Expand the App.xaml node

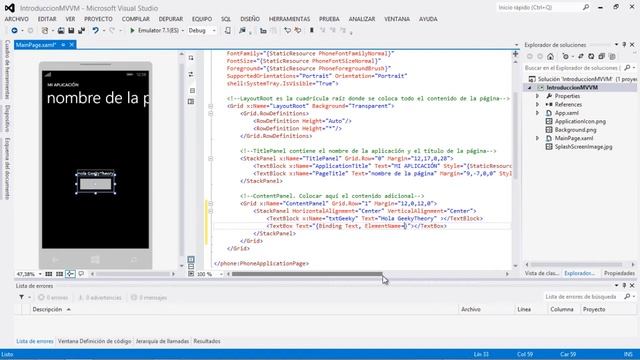(x=538, y=113)
